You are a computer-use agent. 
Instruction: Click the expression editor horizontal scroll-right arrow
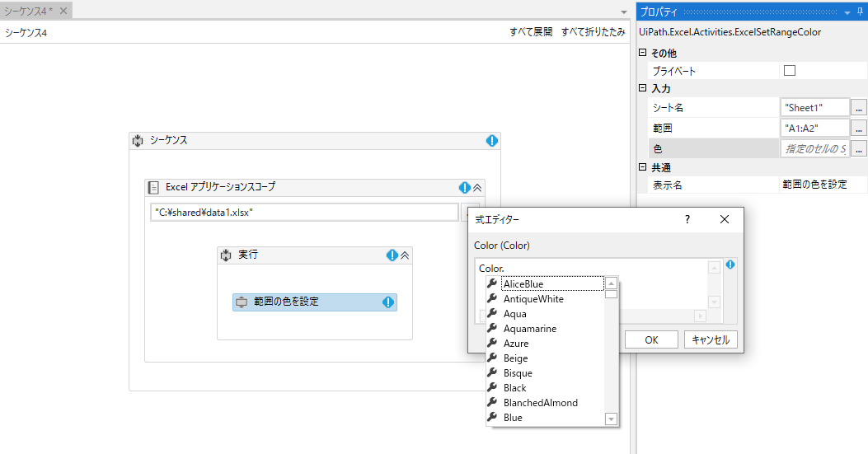pos(700,316)
